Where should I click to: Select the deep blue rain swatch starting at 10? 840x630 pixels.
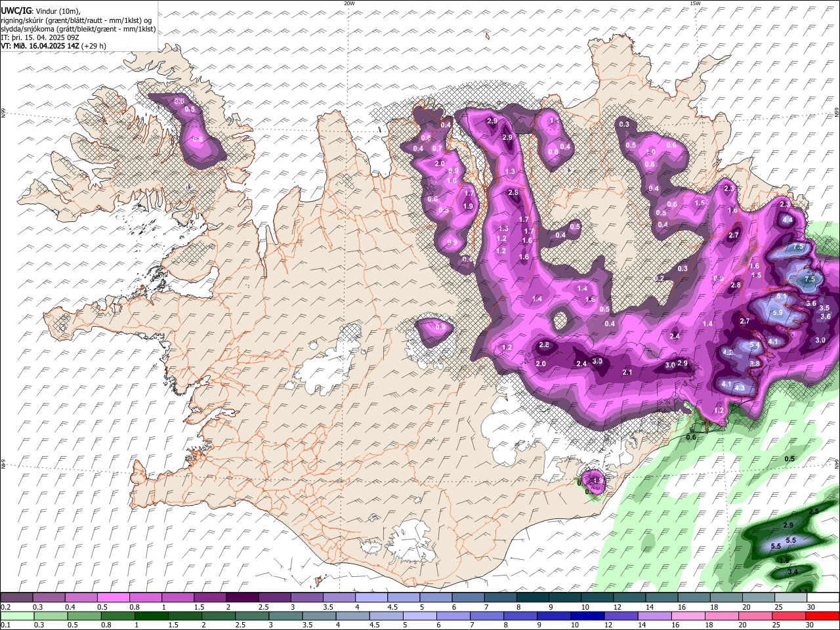click(587, 616)
